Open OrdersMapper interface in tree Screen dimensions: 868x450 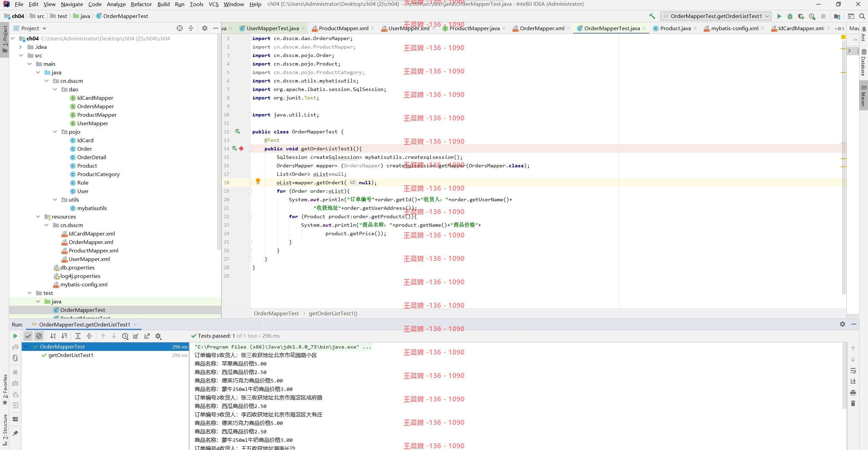click(x=95, y=107)
